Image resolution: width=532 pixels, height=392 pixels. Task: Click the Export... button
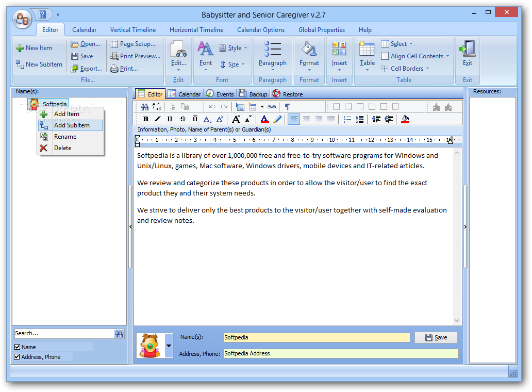click(x=87, y=69)
